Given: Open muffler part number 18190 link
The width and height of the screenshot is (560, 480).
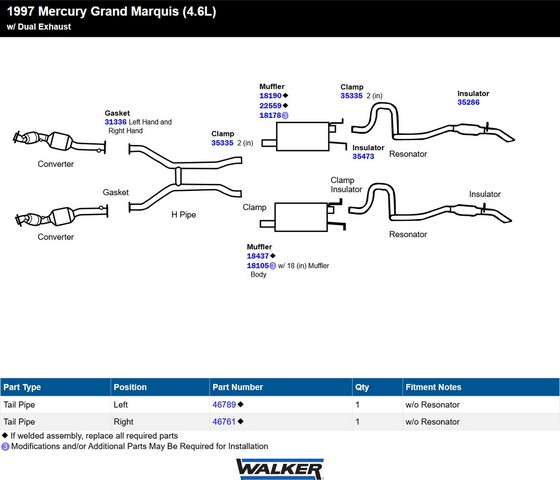Looking at the screenshot, I should point(270,96).
